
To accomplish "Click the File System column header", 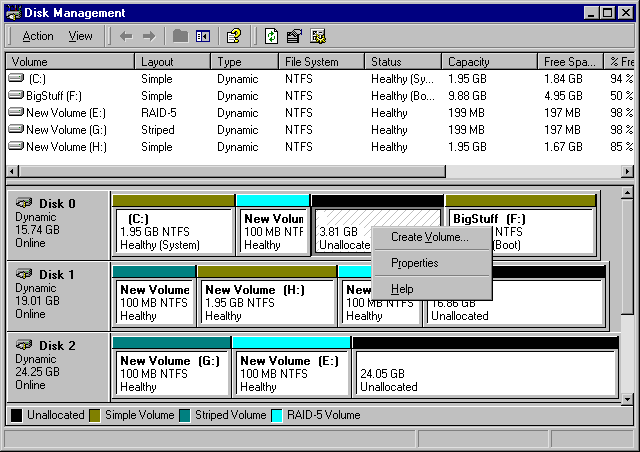I will point(320,62).
